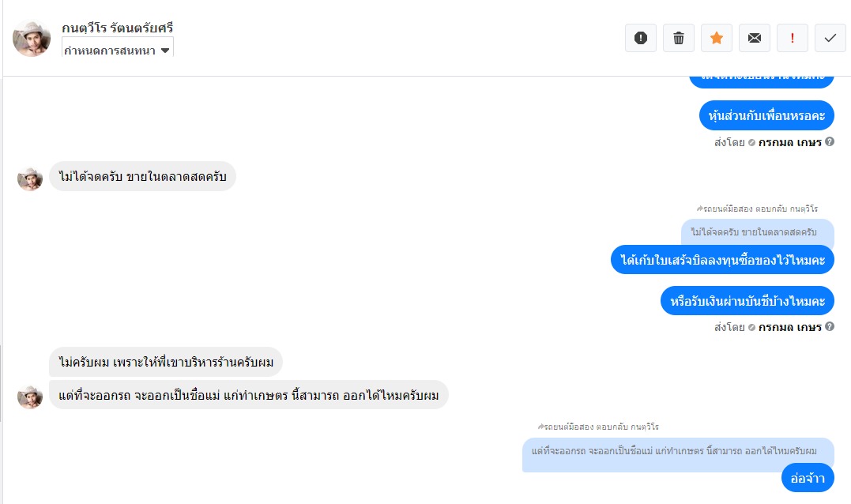This screenshot has width=851, height=504.
Task: Click the ได้เก็บใบเสร็จบิลลงทุนซื้อของไว้ไหมคะ message
Action: click(722, 260)
